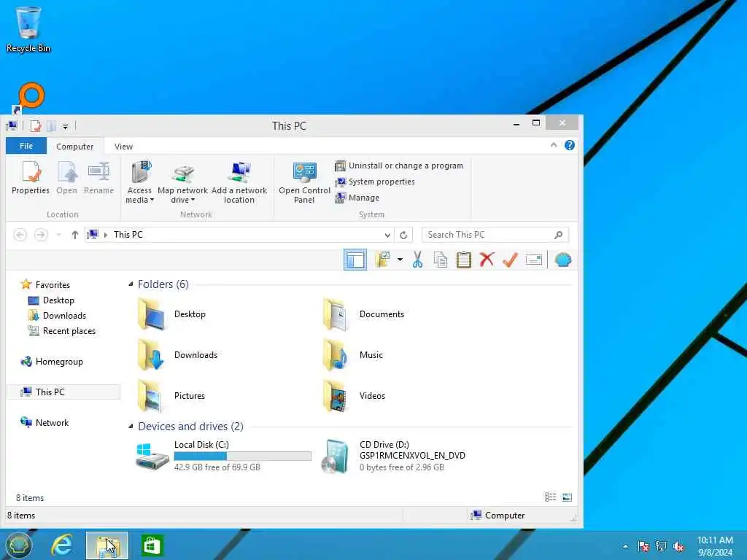
Task: Open the Map network drive option
Action: pyautogui.click(x=182, y=182)
